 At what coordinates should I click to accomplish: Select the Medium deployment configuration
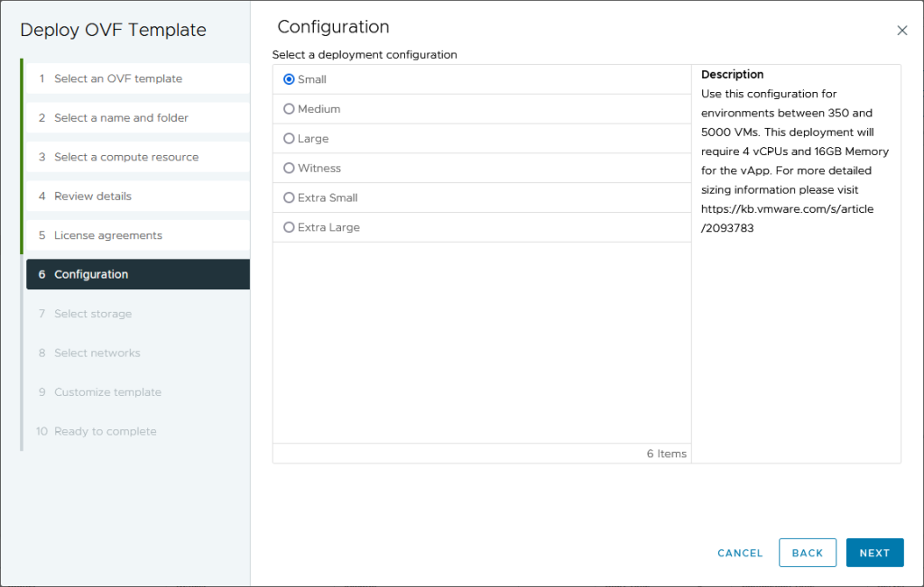(289, 109)
